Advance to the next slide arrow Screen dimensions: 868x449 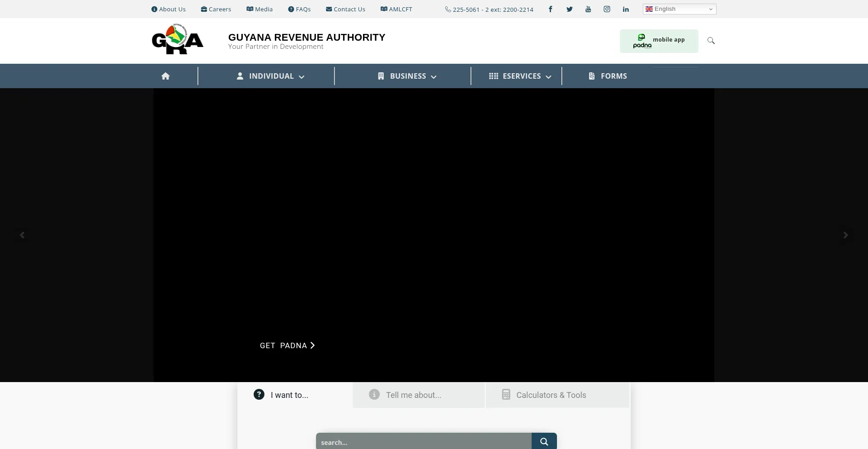pos(845,235)
